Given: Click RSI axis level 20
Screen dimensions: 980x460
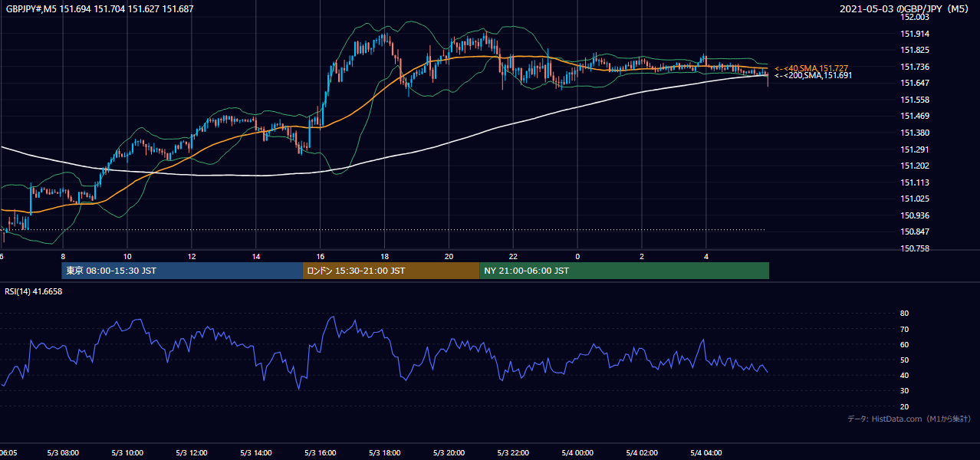Looking at the screenshot, I should (x=904, y=406).
